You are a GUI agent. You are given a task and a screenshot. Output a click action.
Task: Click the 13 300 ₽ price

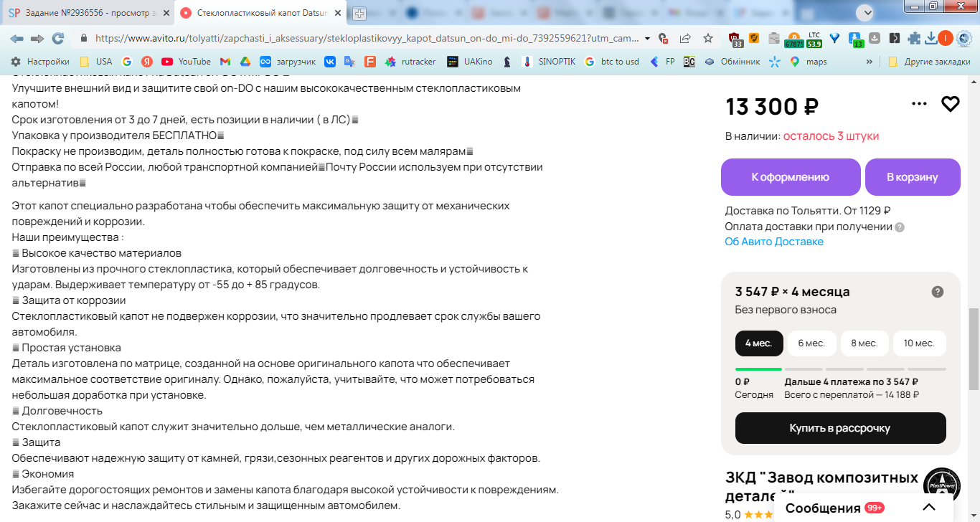coord(772,106)
